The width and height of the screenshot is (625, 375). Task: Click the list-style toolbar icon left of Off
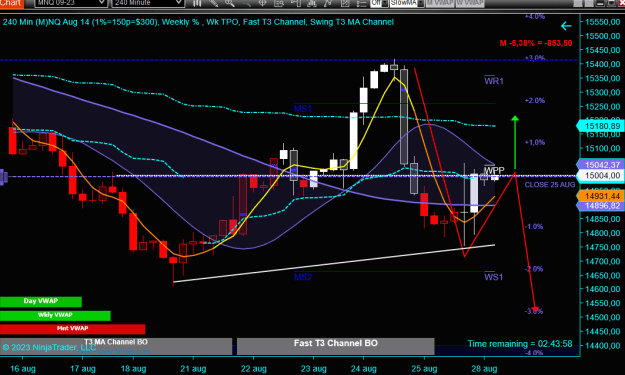pos(361,3)
